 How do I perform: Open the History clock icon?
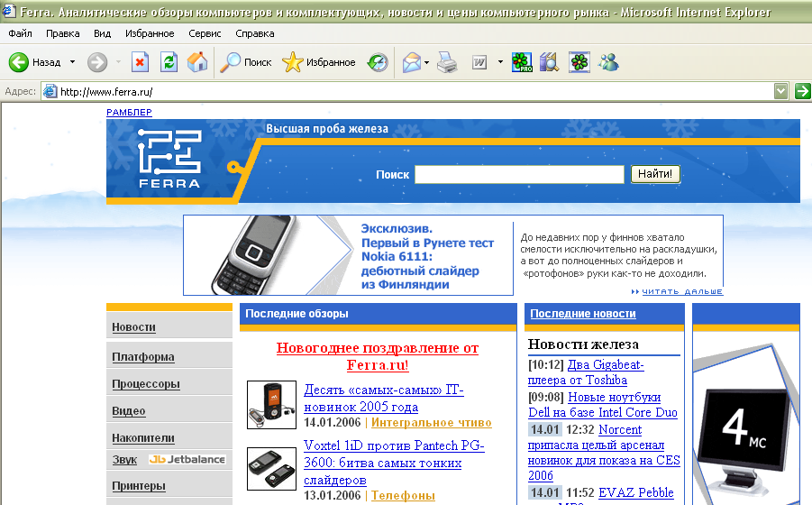[x=378, y=62]
